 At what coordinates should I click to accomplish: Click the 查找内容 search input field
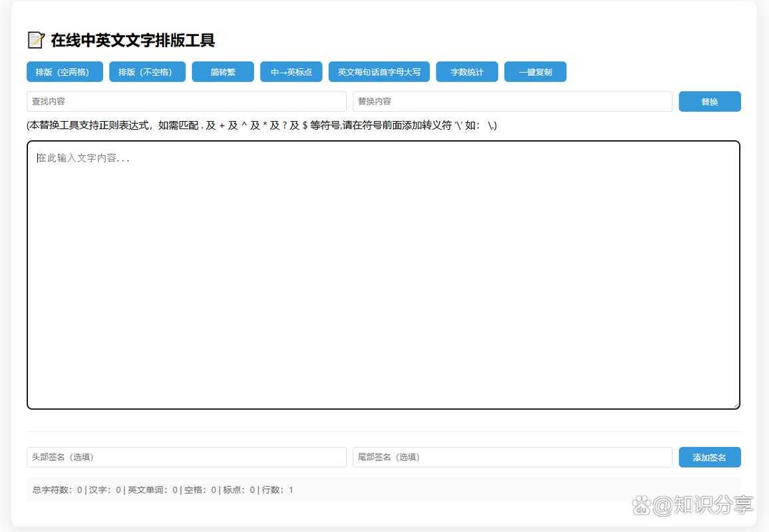(186, 101)
